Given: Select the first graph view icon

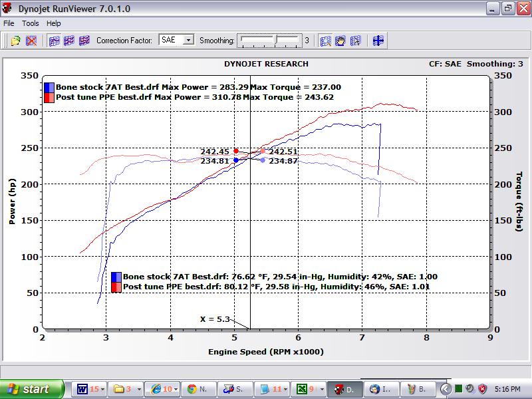Looking at the screenshot, I should (x=54, y=41).
